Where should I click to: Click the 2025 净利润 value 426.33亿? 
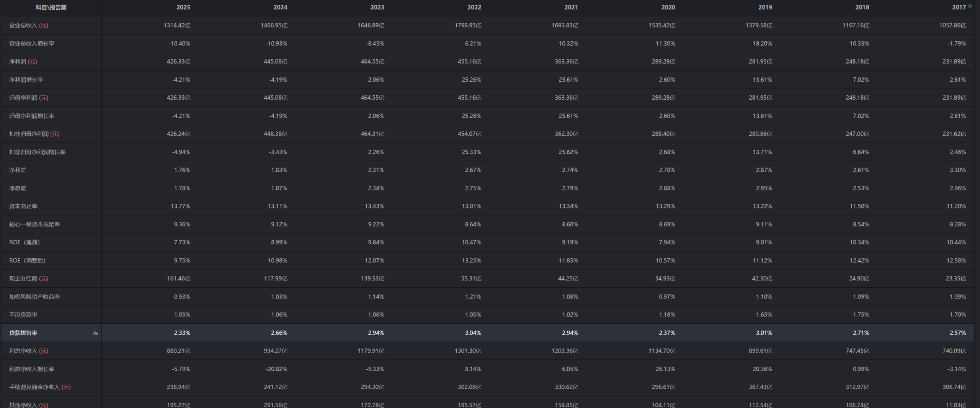pyautogui.click(x=178, y=62)
